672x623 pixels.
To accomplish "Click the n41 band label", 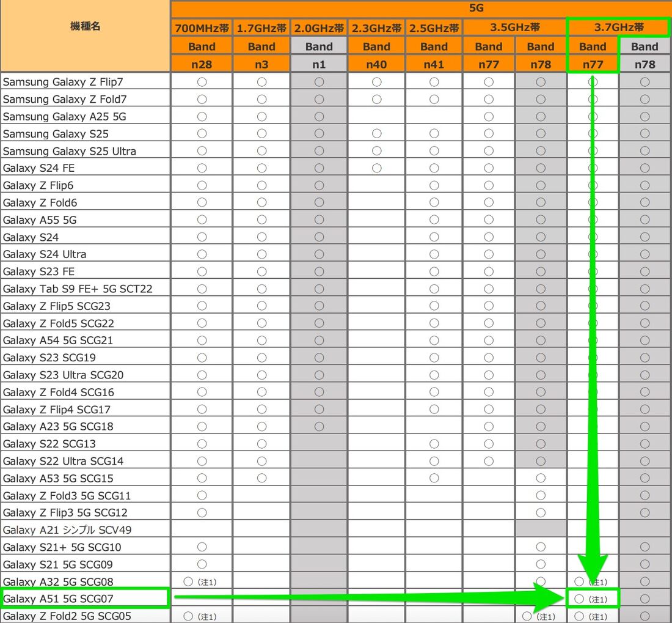I will point(434,64).
